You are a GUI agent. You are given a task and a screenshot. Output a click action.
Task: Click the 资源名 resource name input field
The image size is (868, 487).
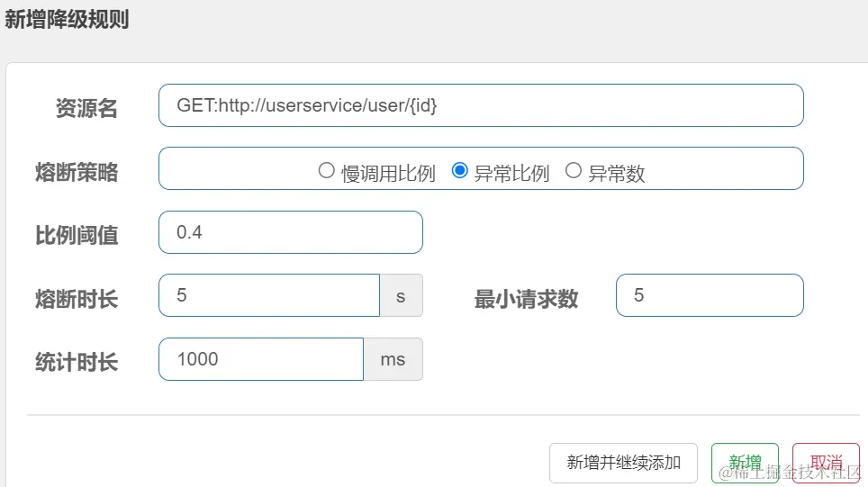click(x=481, y=105)
